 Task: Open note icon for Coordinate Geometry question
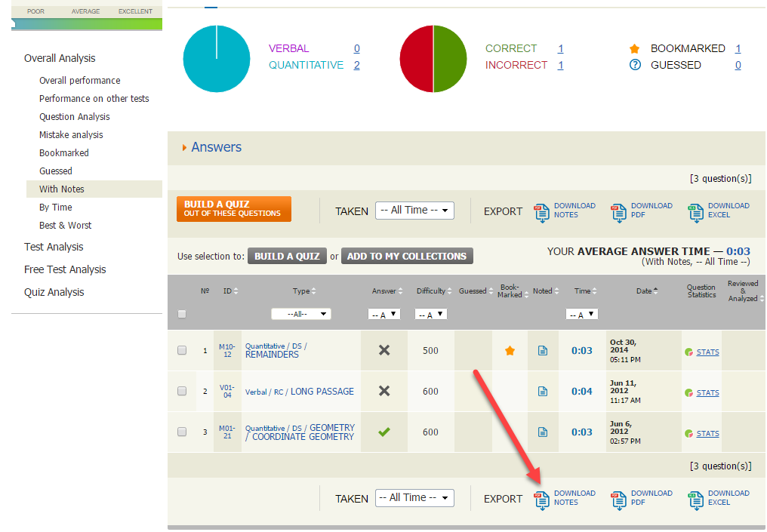pyautogui.click(x=542, y=432)
